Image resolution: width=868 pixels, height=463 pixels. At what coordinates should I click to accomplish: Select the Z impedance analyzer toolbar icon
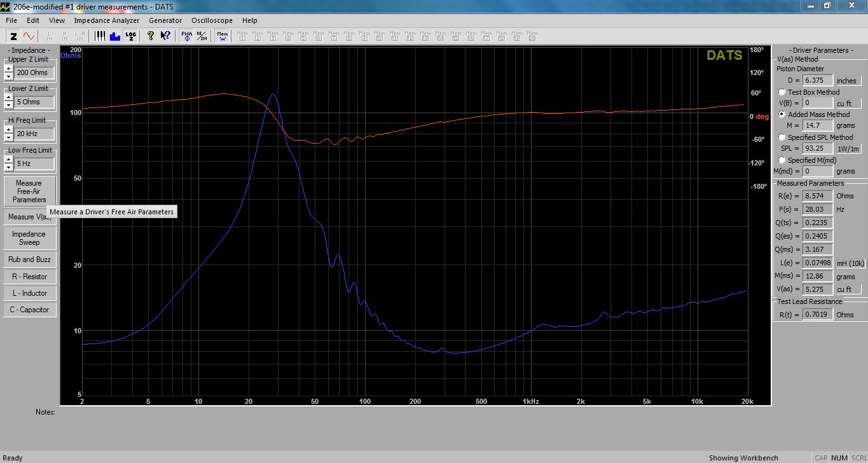point(13,36)
